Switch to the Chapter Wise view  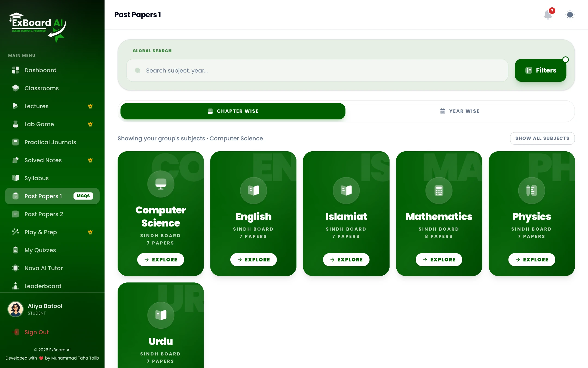pyautogui.click(x=233, y=111)
